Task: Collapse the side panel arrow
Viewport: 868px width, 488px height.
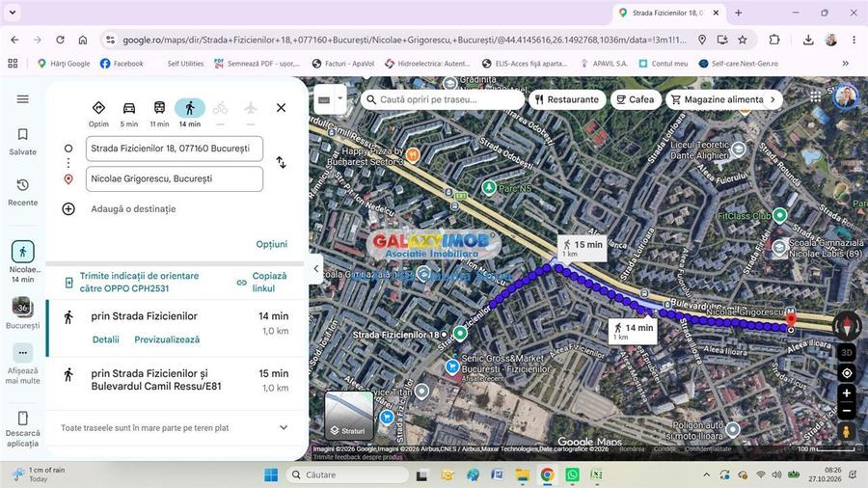Action: [315, 269]
